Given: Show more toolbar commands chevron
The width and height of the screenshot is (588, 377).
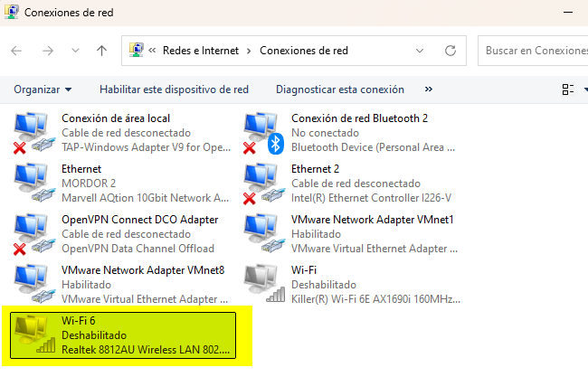Looking at the screenshot, I should (x=428, y=90).
